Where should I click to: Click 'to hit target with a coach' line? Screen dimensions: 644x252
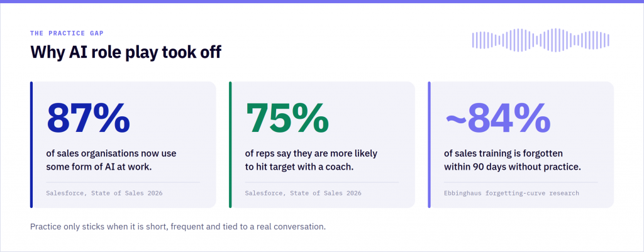tap(299, 167)
